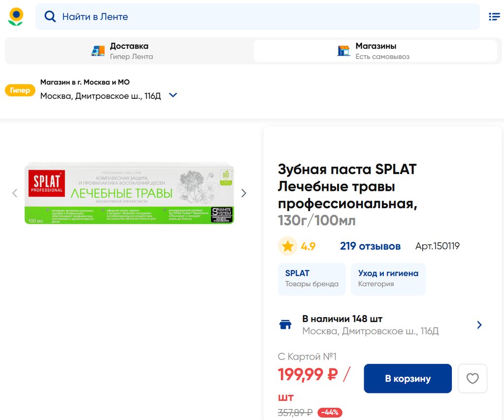Click the in-stock store icon
This screenshot has width=504, height=420.
click(285, 325)
